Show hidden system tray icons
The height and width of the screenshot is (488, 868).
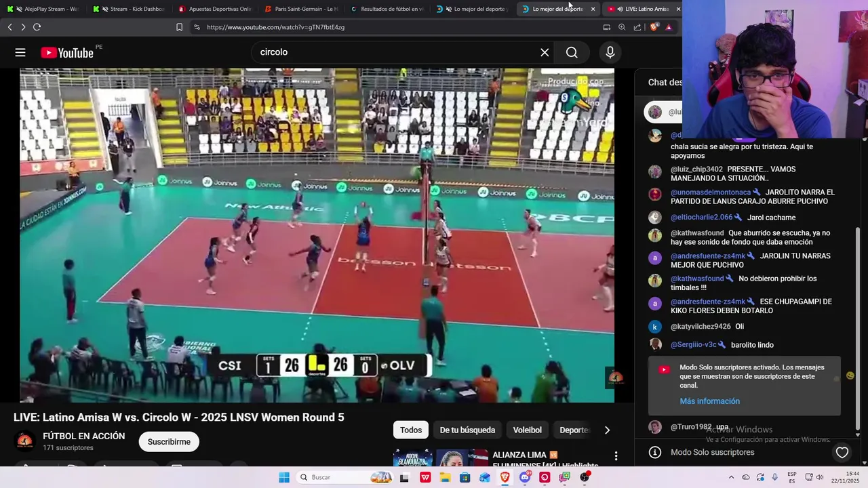click(x=731, y=477)
